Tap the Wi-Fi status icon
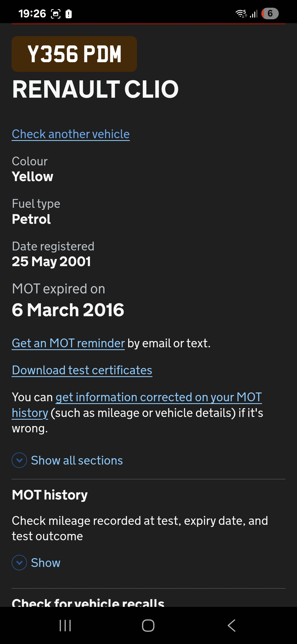 click(x=241, y=13)
